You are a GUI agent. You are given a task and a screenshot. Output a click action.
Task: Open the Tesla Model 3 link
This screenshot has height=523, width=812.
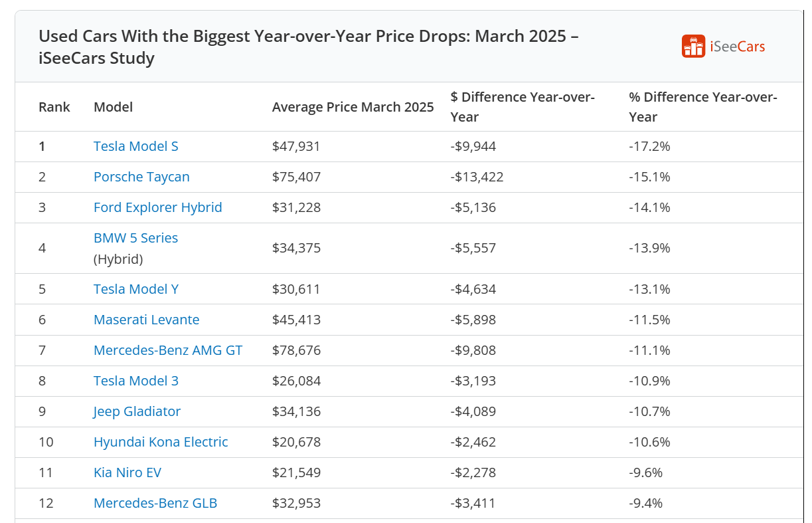[136, 381]
